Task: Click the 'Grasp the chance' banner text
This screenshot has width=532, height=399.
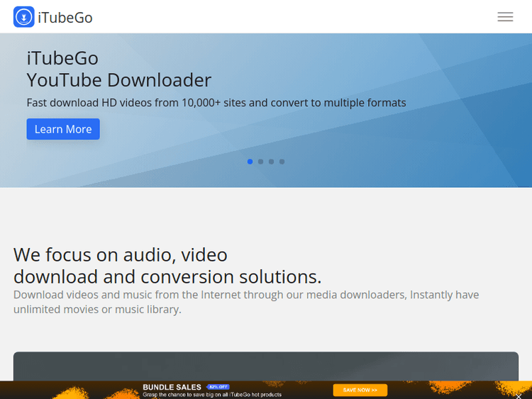Action: tap(211, 395)
